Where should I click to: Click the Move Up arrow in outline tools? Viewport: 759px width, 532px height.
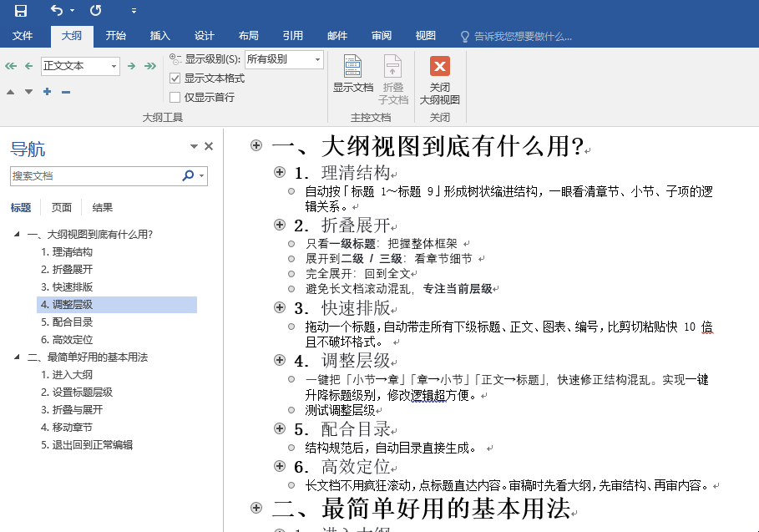(11, 92)
